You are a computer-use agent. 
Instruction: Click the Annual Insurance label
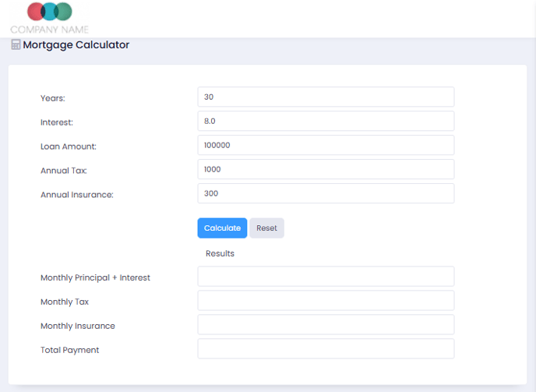click(x=77, y=195)
